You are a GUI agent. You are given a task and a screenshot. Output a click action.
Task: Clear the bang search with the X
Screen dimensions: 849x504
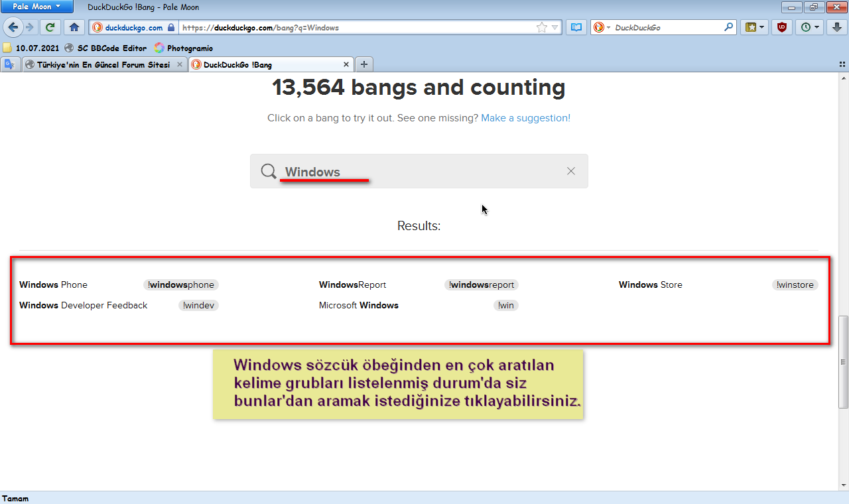coord(571,171)
